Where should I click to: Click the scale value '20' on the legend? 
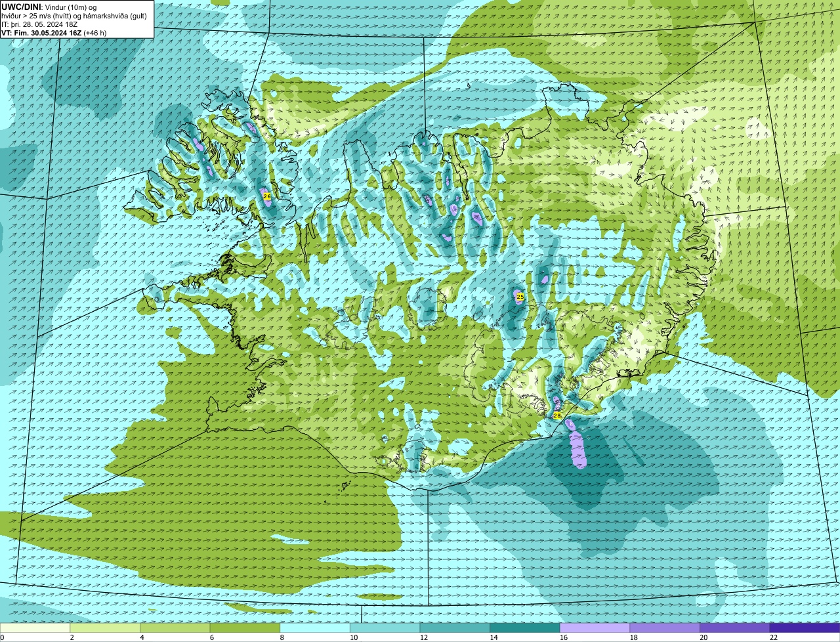(x=703, y=637)
